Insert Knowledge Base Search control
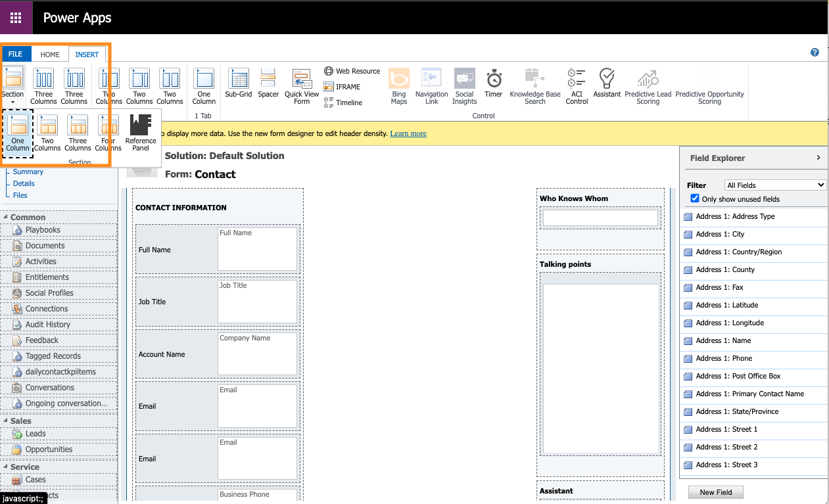This screenshot has width=829, height=504. (535, 87)
